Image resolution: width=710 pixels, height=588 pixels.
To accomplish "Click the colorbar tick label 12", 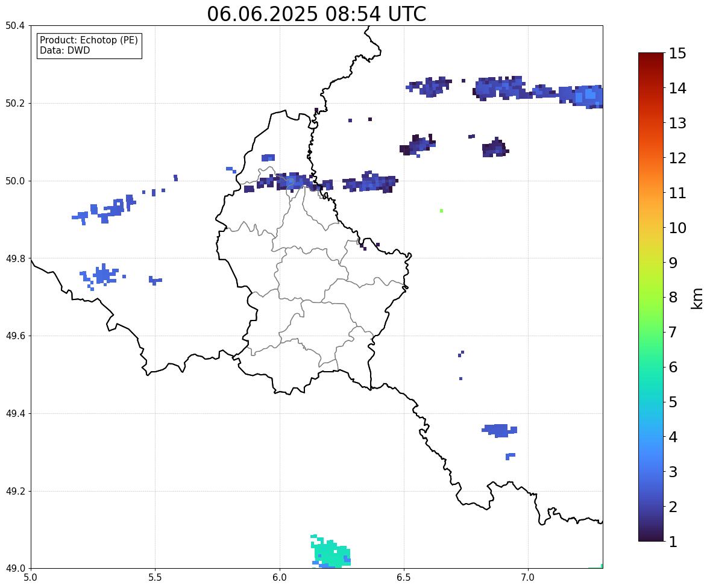I will (x=677, y=158).
